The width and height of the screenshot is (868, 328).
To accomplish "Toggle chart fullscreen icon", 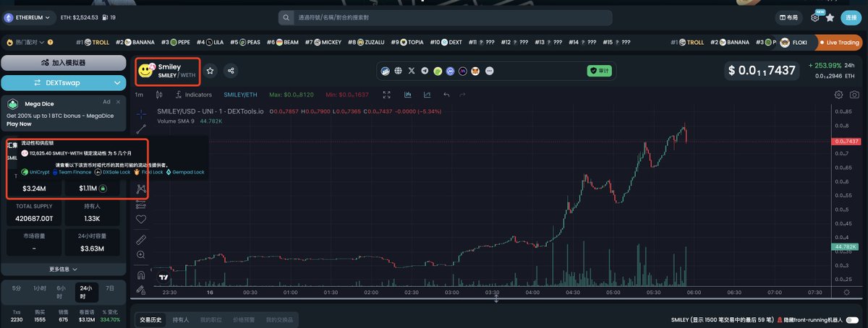I will (x=388, y=95).
